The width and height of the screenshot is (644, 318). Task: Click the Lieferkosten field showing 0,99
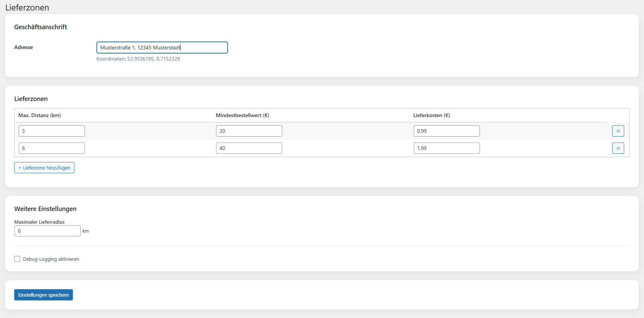pyautogui.click(x=446, y=131)
